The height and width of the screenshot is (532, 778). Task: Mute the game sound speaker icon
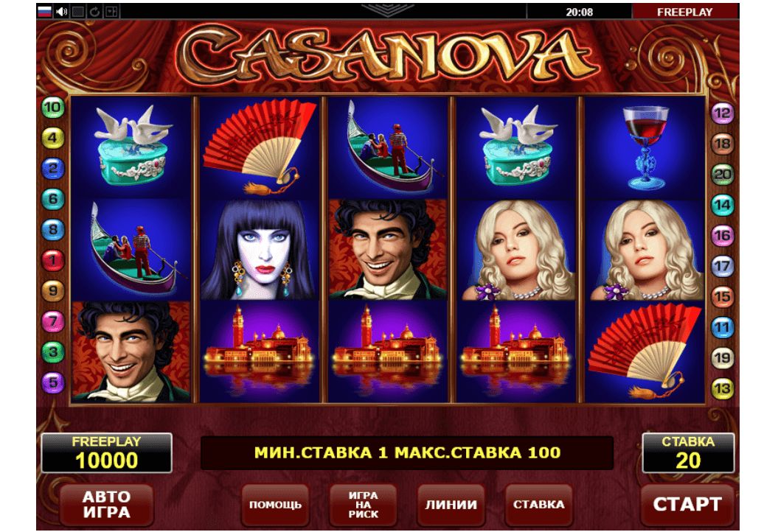click(61, 11)
